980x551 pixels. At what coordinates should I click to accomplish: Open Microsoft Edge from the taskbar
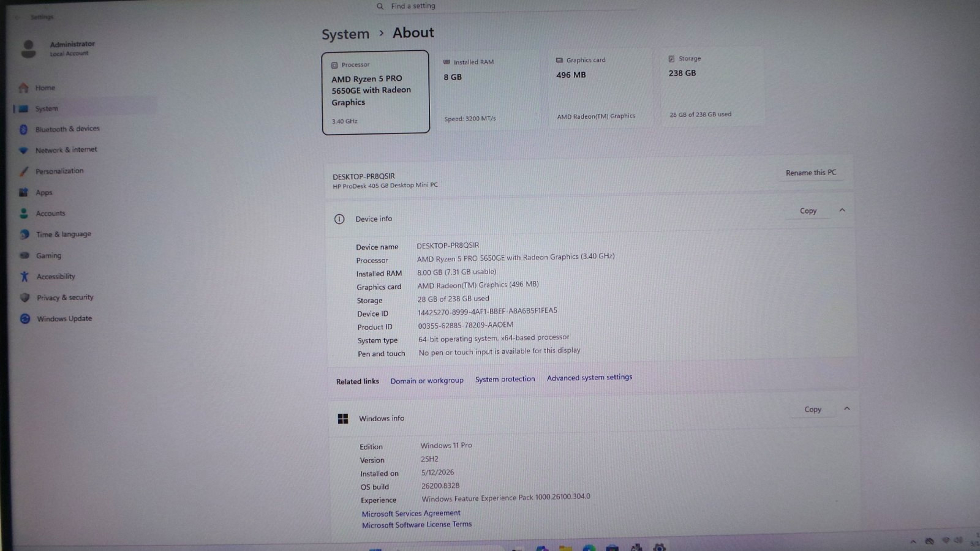pyautogui.click(x=589, y=547)
